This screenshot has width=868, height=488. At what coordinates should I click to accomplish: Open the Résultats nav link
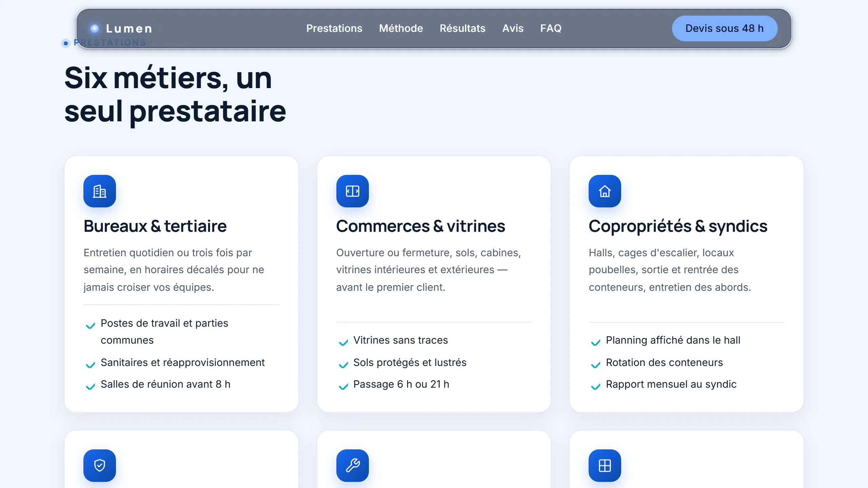(462, 28)
